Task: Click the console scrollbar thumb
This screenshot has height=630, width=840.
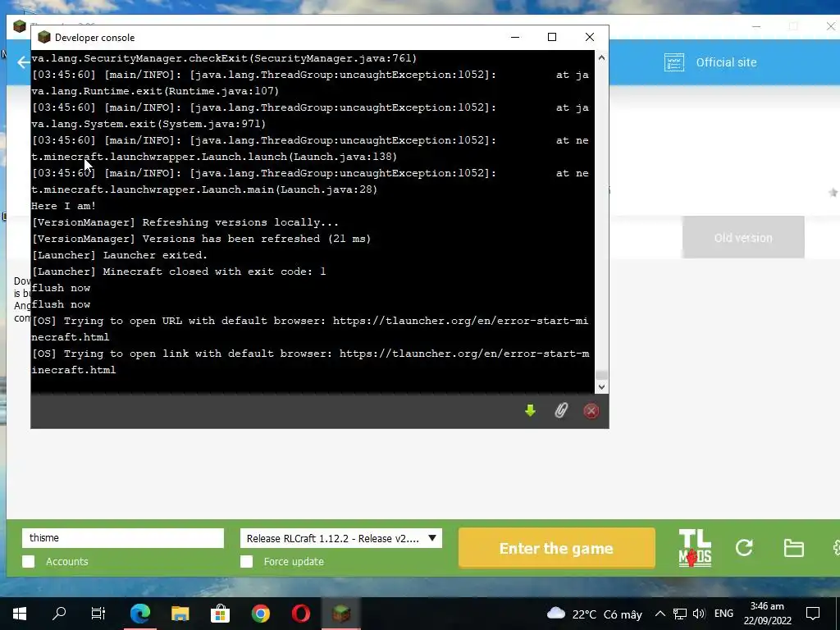Action: tap(601, 375)
